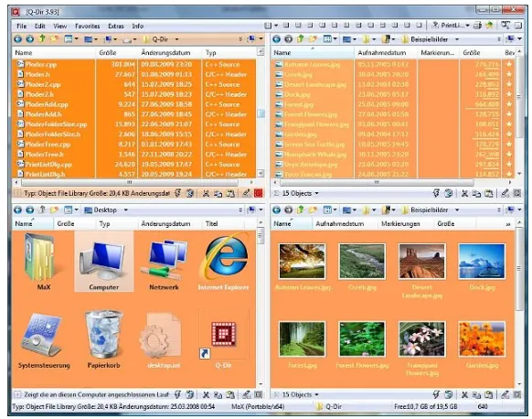Toggle star rating for Creek.jpg row
Screen dimensions: 532x419
509,74
